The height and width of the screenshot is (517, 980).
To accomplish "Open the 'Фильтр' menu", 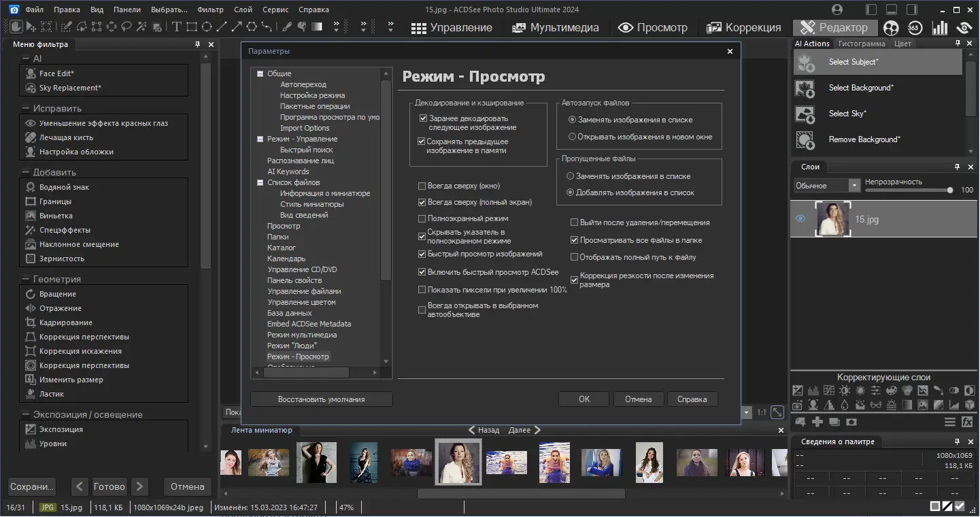I will pyautogui.click(x=211, y=9).
